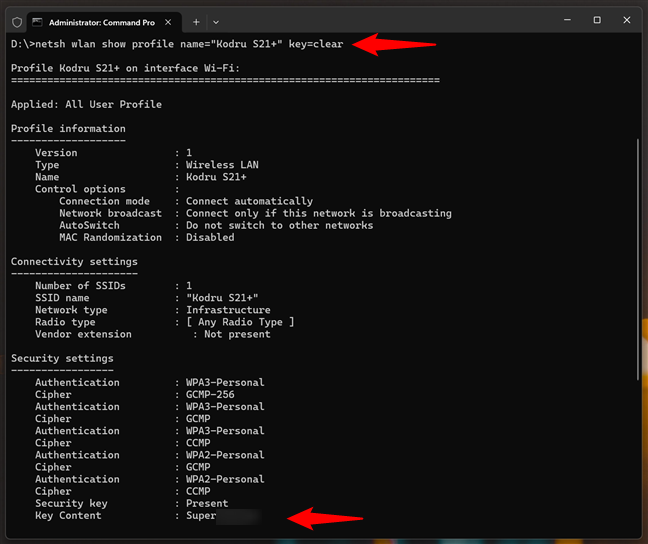The image size is (648, 544).
Task: Click the Security settings heading
Action: click(x=62, y=358)
